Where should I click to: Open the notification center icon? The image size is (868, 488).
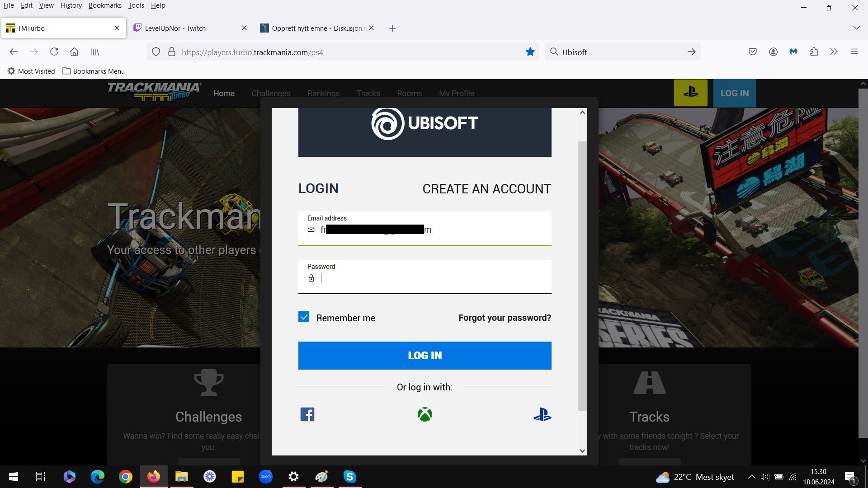(851, 477)
